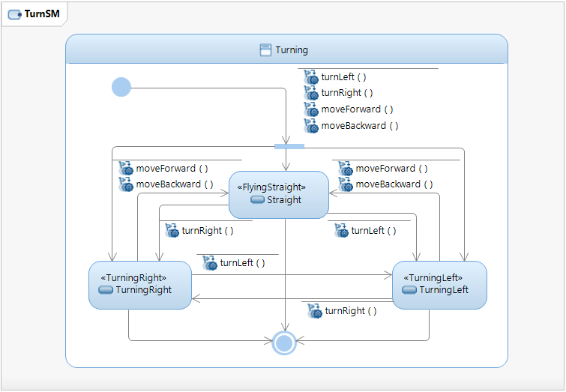The image size is (566, 392).
Task: Select the top turnRight ( ) trigger label
Action: [347, 93]
